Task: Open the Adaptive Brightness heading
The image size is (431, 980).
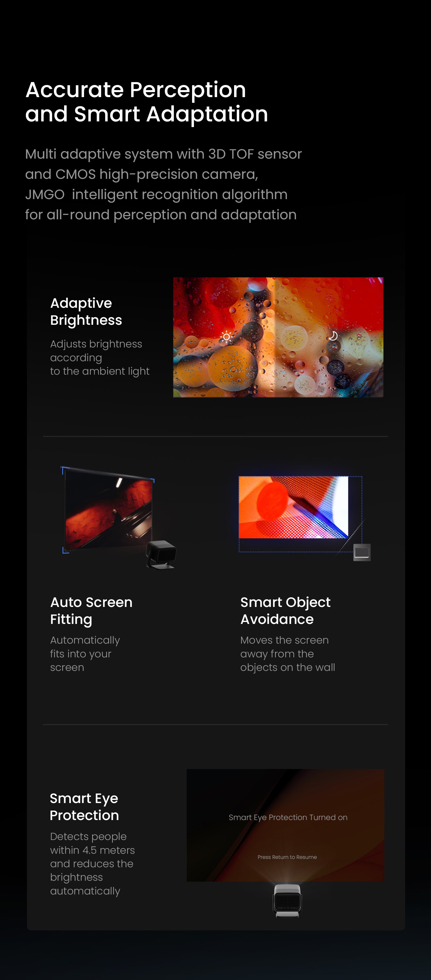Action: pos(86,312)
